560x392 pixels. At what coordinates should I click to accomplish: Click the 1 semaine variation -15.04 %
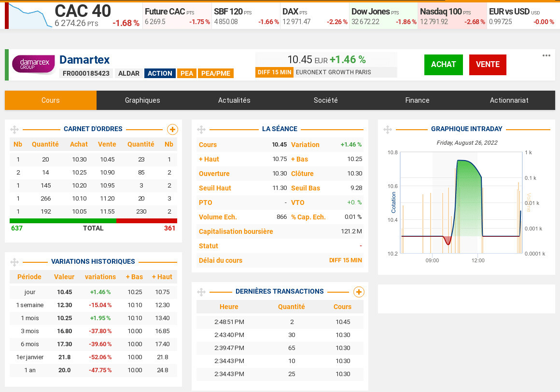(x=100, y=305)
